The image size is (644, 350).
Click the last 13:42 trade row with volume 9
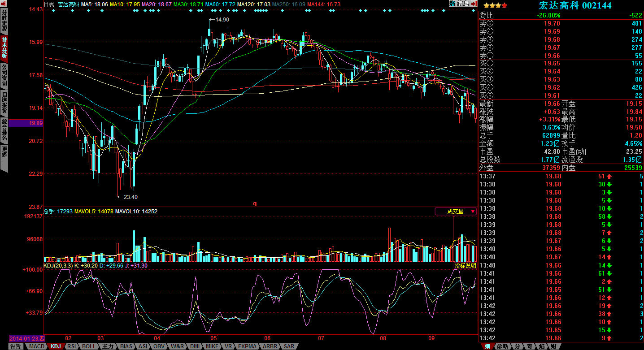pos(561,338)
